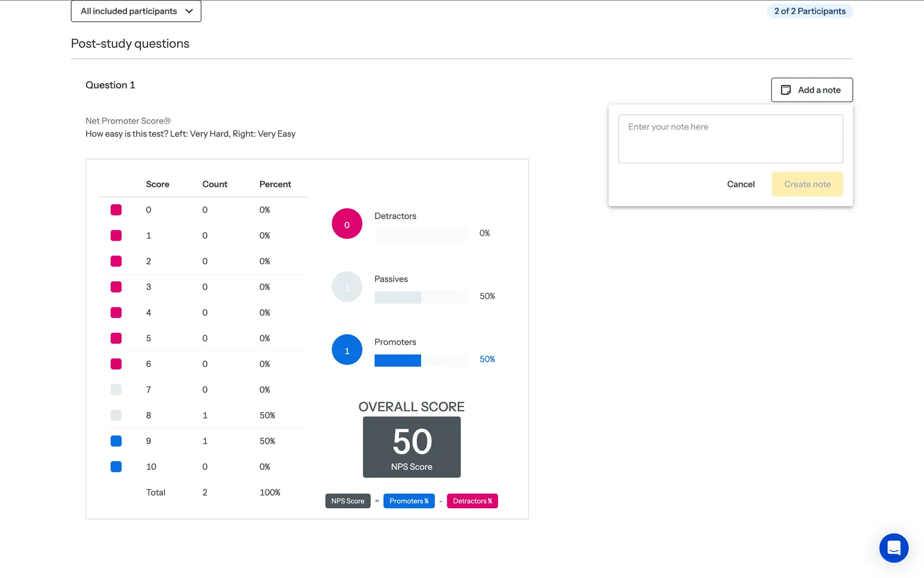The width and height of the screenshot is (924, 578).
Task: Click the blue Promoters % formula badge
Action: (409, 501)
